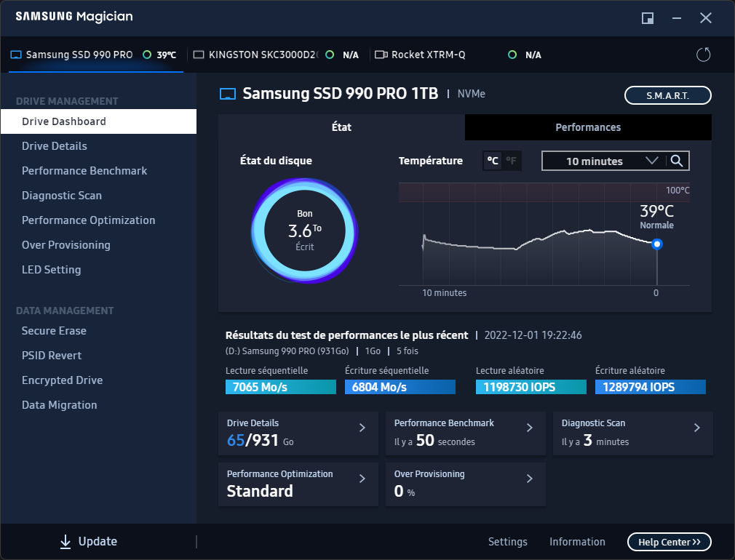Open the Performance Optimization card chevron
Image resolution: width=735 pixels, height=560 pixels.
(362, 479)
